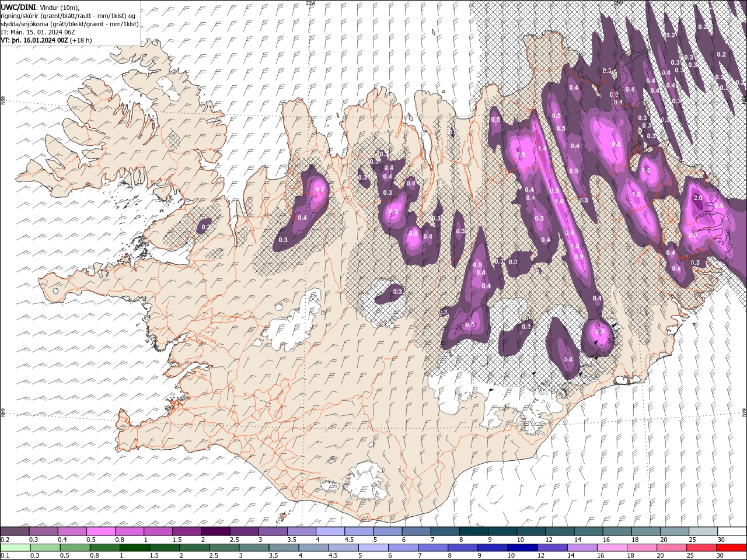The image size is (747, 560).
Task: Pick the bright pink 0.5 swatch, upper legend row
Action: 101,531
